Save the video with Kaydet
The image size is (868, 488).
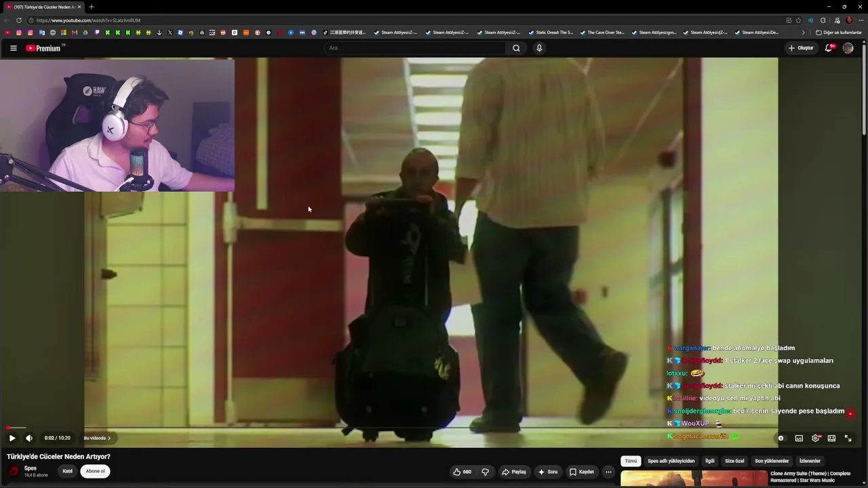[582, 472]
